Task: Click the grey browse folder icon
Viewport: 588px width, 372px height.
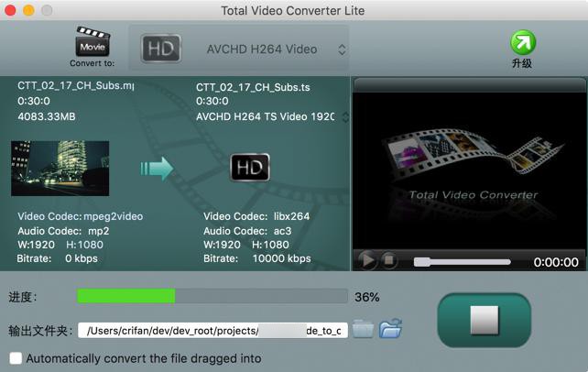Action: coord(363,329)
